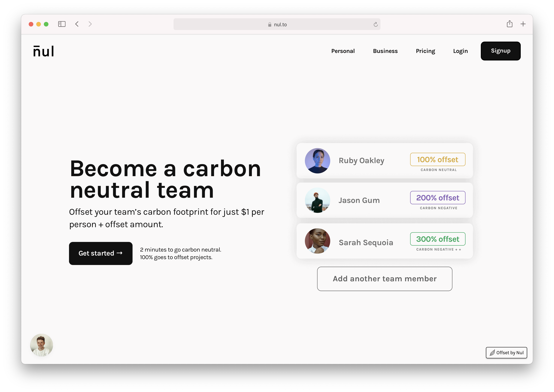The width and height of the screenshot is (554, 392).
Task: Open the Business menu item
Action: click(x=385, y=51)
